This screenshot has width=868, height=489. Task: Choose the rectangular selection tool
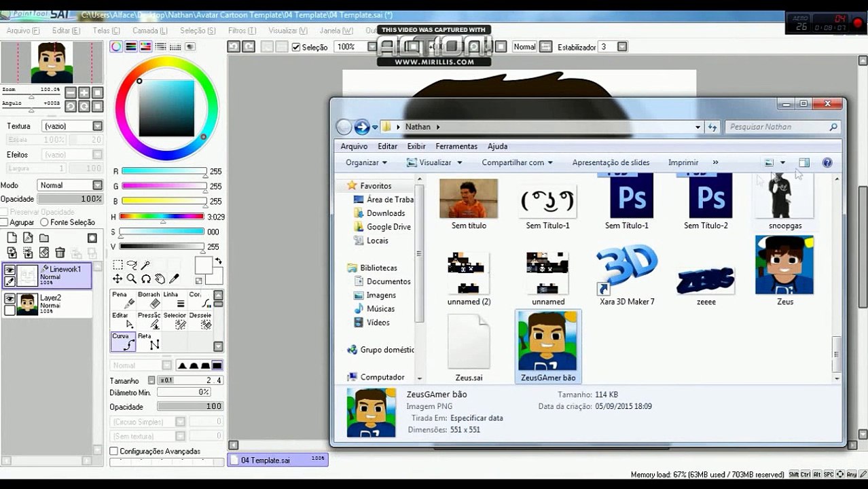pyautogui.click(x=117, y=265)
